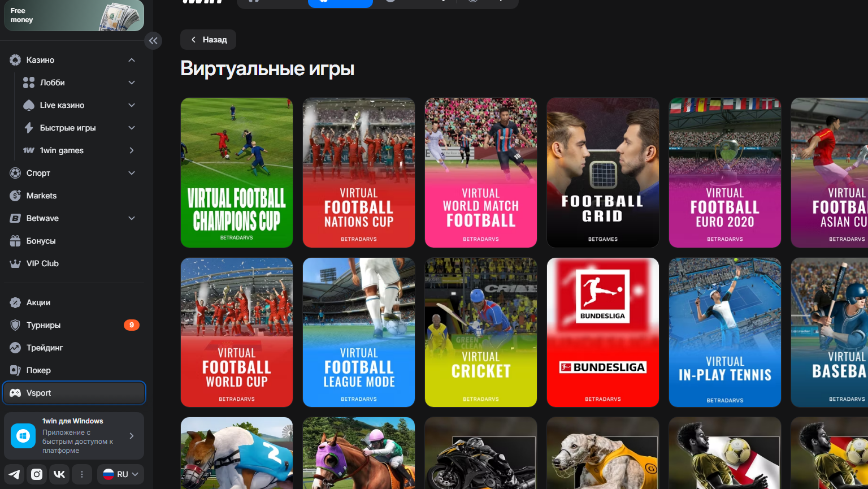Open Virtual Football World Cup game
Image resolution: width=868 pixels, height=489 pixels.
click(237, 332)
